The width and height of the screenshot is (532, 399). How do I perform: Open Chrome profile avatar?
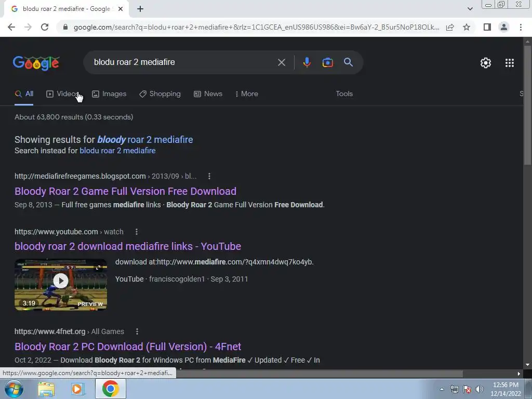pos(504,27)
